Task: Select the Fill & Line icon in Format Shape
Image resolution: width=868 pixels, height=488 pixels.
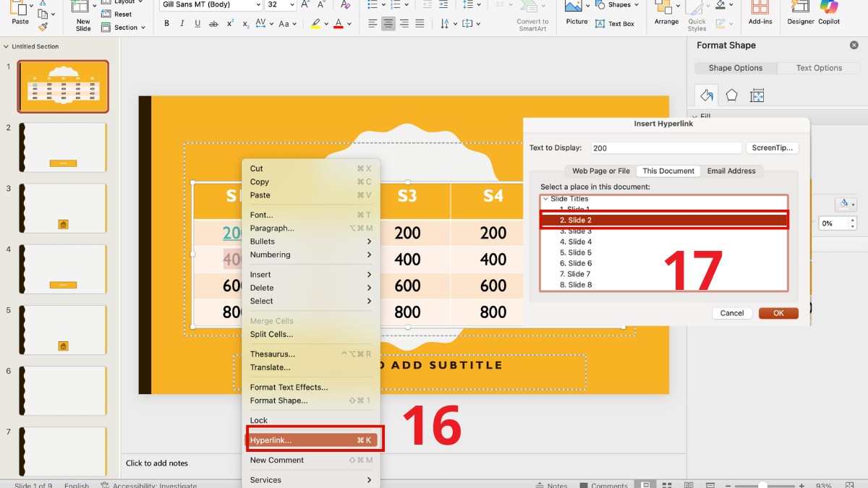Action: click(x=706, y=95)
